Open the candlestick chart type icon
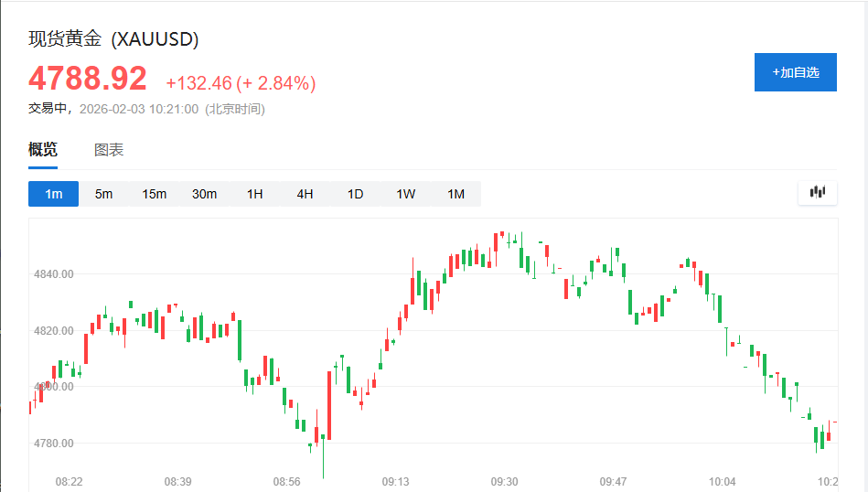This screenshot has width=868, height=492. (818, 192)
